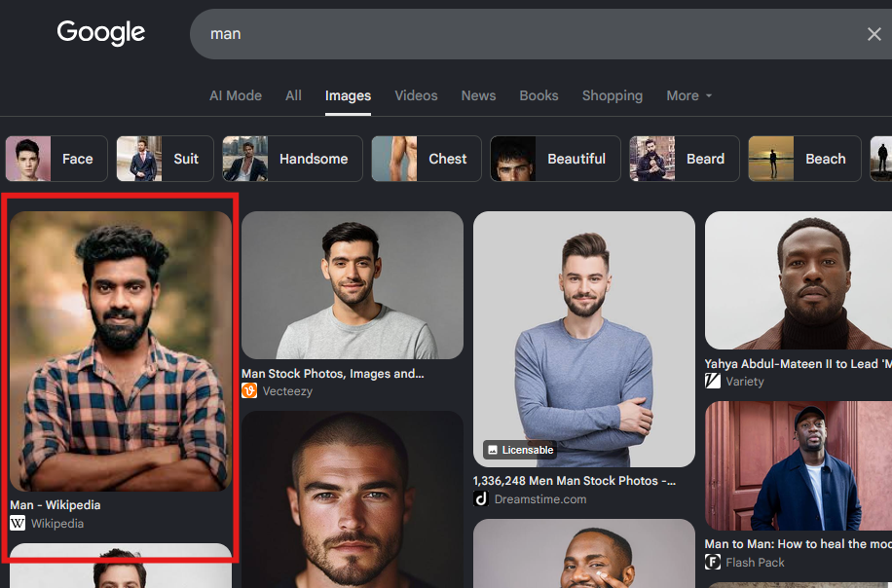
Task: Click the Flash Pack source icon
Action: coord(713,563)
